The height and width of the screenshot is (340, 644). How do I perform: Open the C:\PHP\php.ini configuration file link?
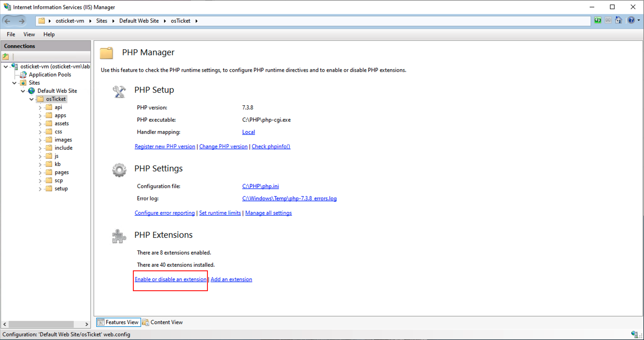(260, 186)
